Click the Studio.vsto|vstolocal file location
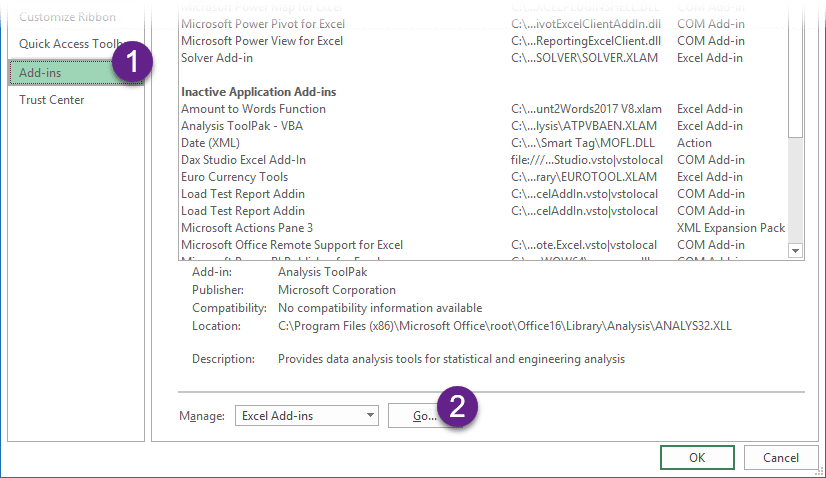 point(587,160)
